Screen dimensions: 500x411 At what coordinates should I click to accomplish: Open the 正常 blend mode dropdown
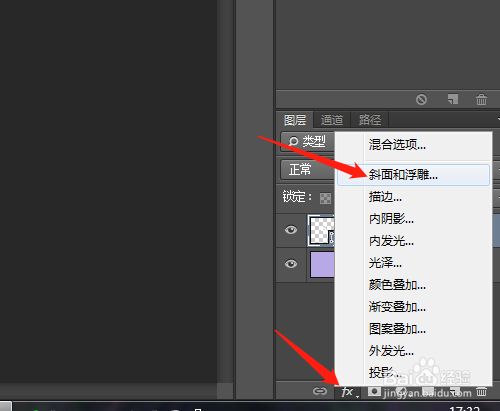point(307,170)
